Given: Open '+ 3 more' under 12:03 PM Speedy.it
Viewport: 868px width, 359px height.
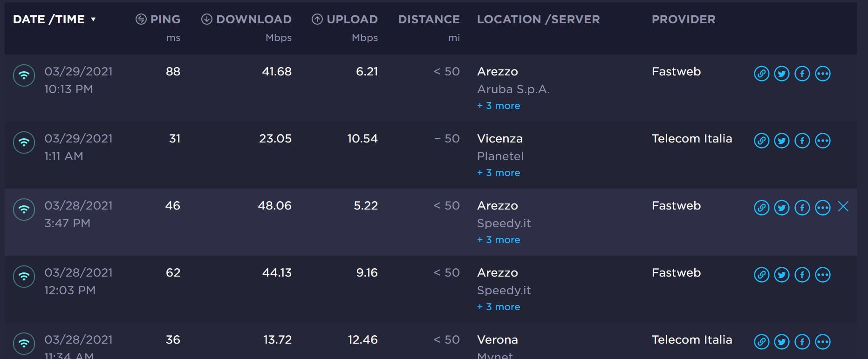Looking at the screenshot, I should (x=499, y=307).
